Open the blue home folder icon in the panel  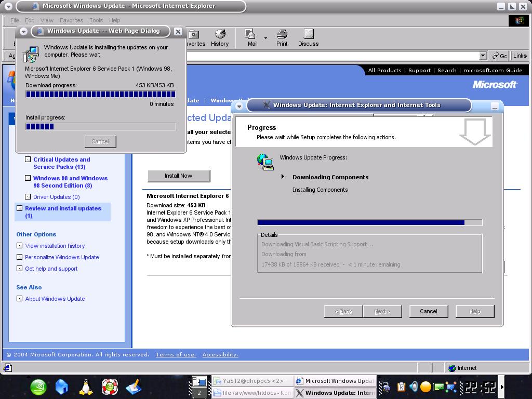[x=62, y=387]
